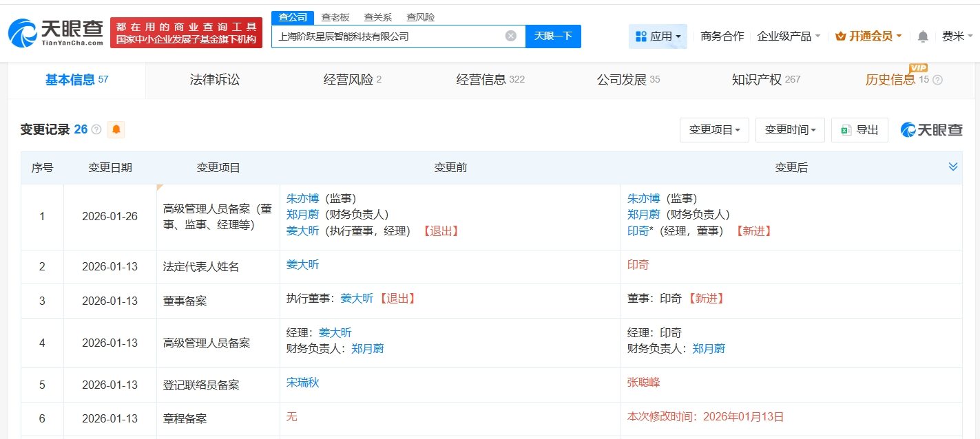The image size is (980, 439).
Task: Open the notifications bell in header
Action: (x=923, y=36)
